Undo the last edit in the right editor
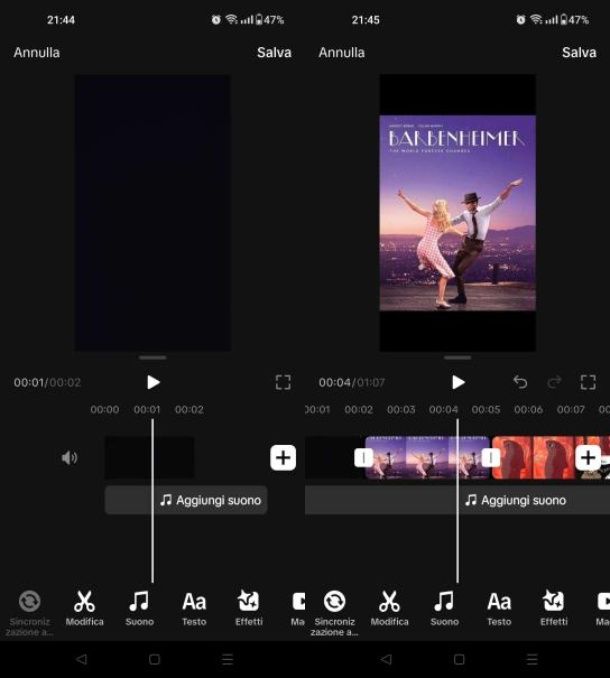The height and width of the screenshot is (678, 610). [520, 382]
